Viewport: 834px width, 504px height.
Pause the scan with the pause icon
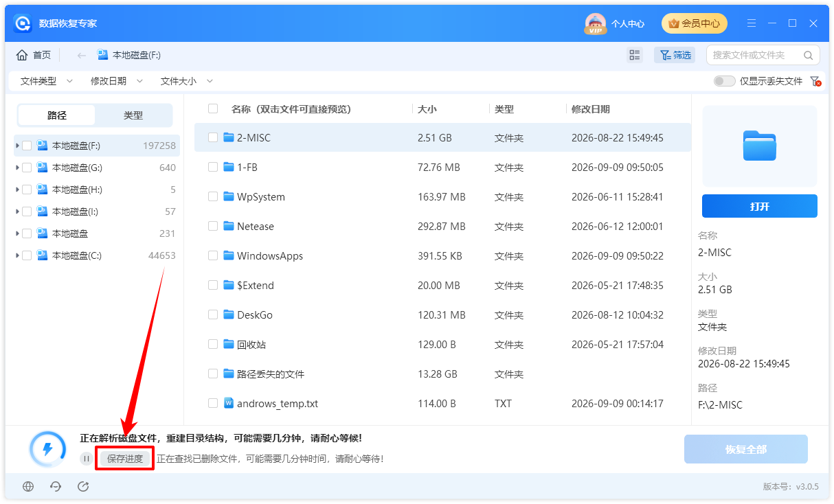coord(87,459)
